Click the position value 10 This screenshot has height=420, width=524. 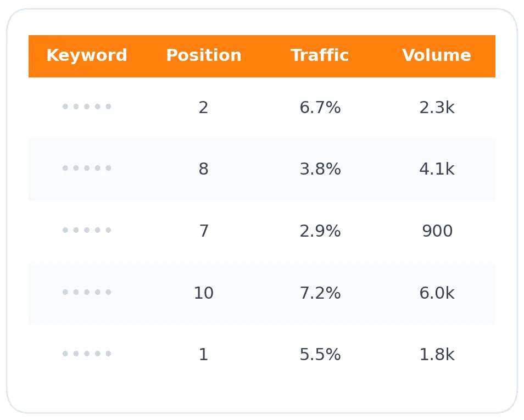(x=203, y=294)
